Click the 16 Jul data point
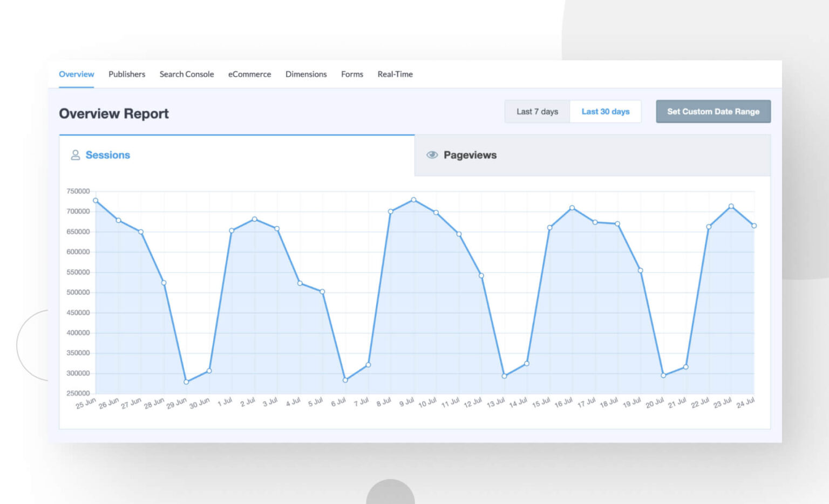The image size is (829, 504). pyautogui.click(x=572, y=207)
